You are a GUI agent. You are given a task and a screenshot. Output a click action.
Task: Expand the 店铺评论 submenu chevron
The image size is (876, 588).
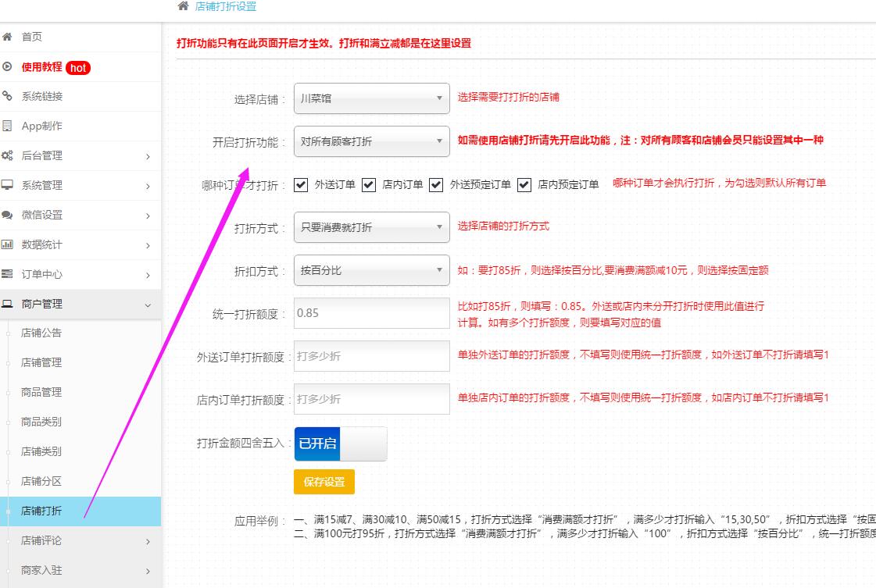[x=148, y=542]
